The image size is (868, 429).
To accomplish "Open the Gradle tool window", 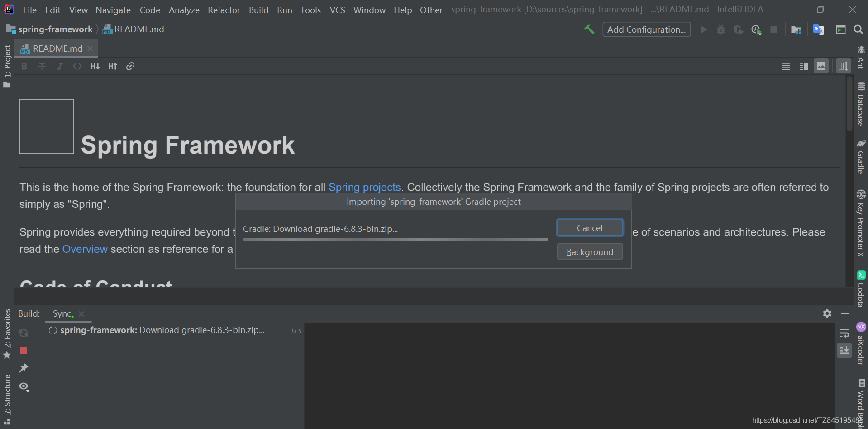I will tap(861, 157).
